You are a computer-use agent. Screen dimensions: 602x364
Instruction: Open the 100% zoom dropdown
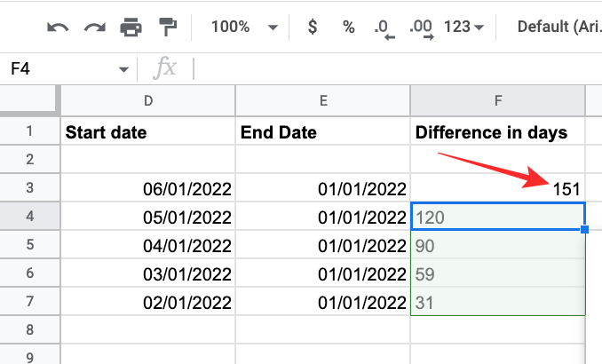(x=243, y=28)
